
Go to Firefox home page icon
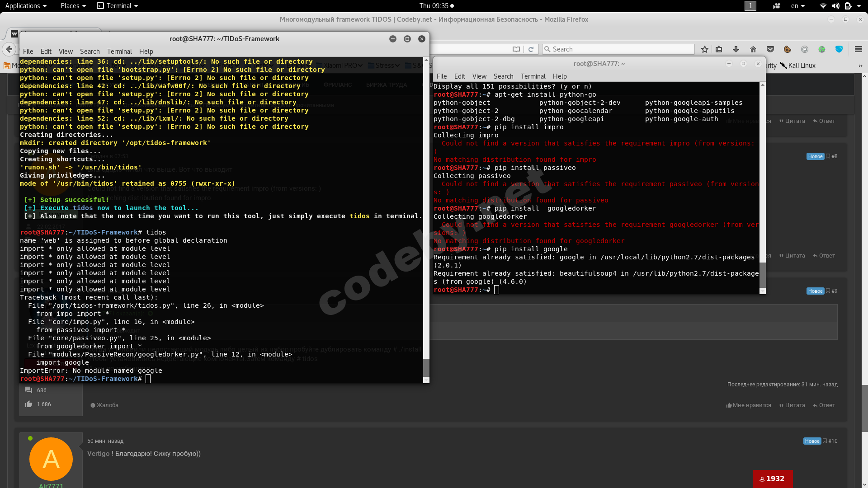(x=753, y=49)
